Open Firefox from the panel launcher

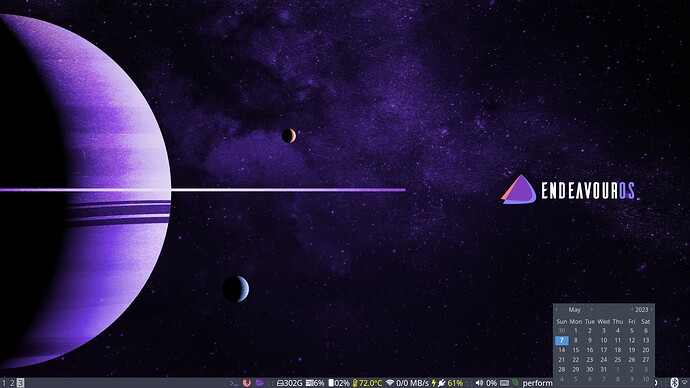tap(247, 383)
